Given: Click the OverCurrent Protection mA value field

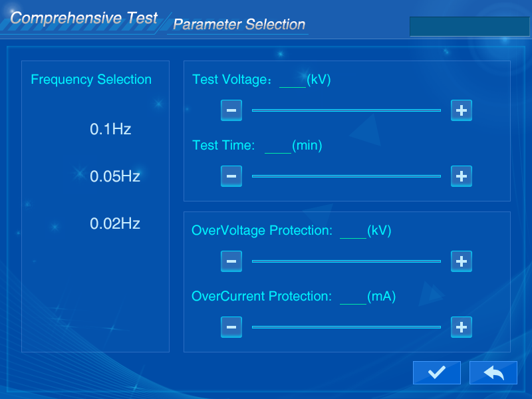Looking at the screenshot, I should tap(352, 297).
